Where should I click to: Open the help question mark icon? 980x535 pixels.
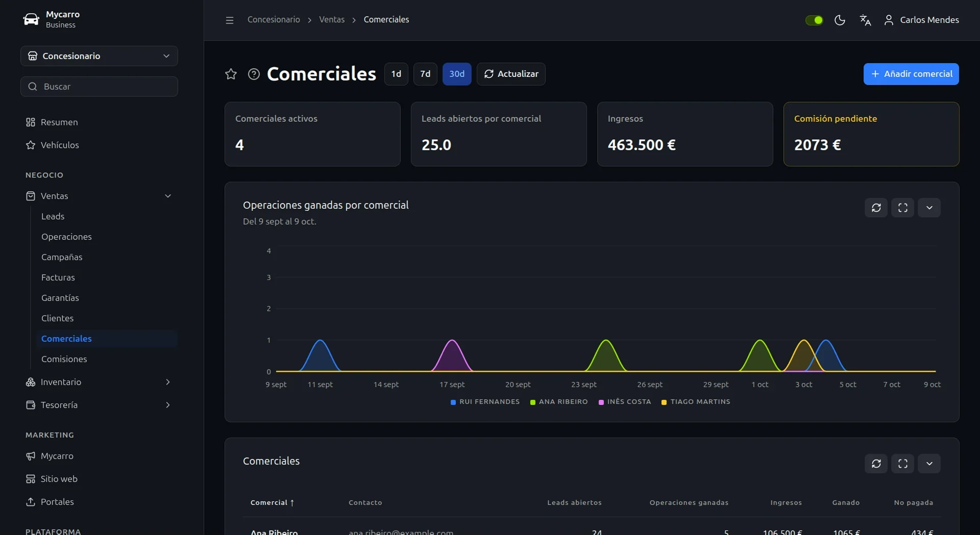(253, 74)
